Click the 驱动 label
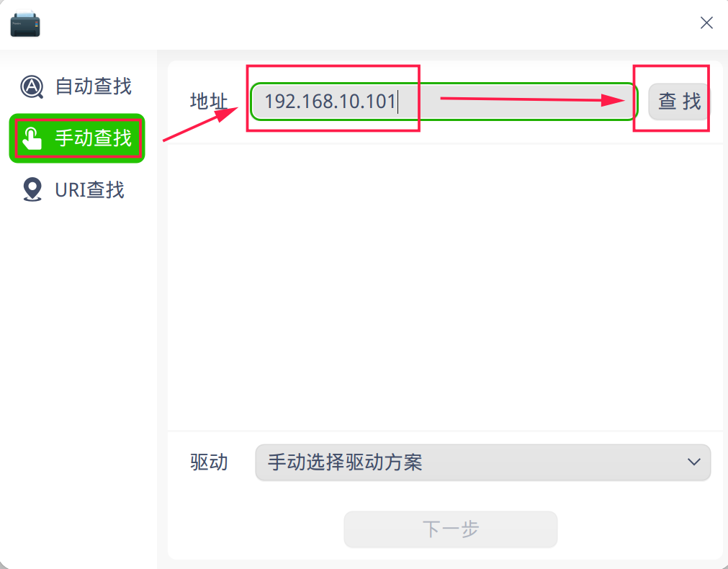The height and width of the screenshot is (569, 728). tap(209, 462)
